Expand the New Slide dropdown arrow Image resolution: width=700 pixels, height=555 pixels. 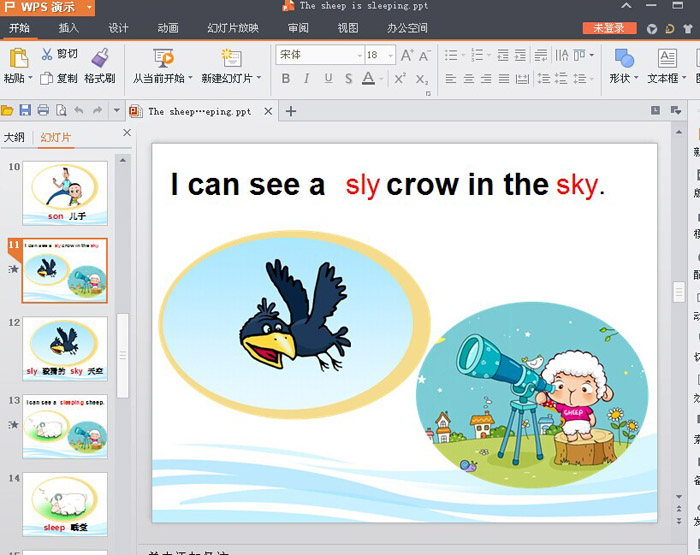coord(258,78)
